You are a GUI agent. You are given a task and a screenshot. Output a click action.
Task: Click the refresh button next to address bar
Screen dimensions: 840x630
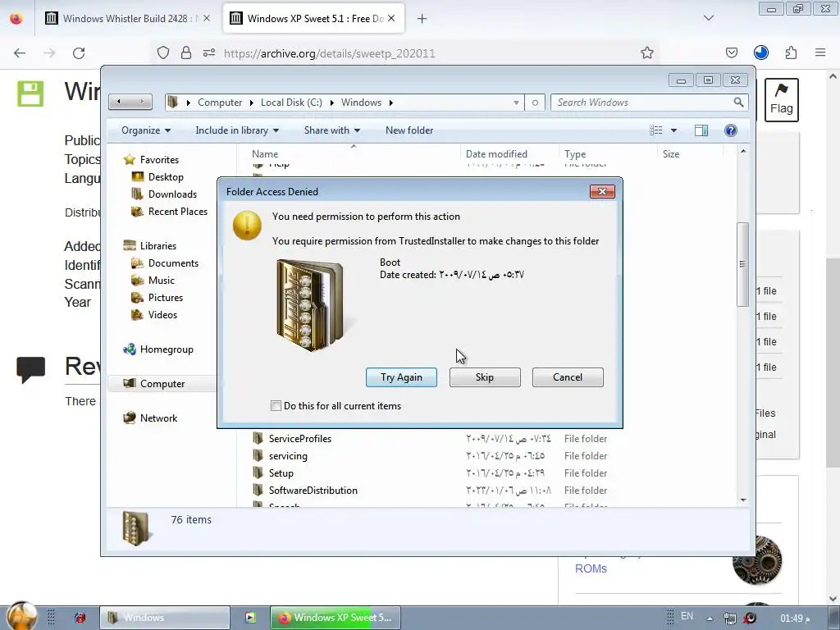tap(535, 103)
